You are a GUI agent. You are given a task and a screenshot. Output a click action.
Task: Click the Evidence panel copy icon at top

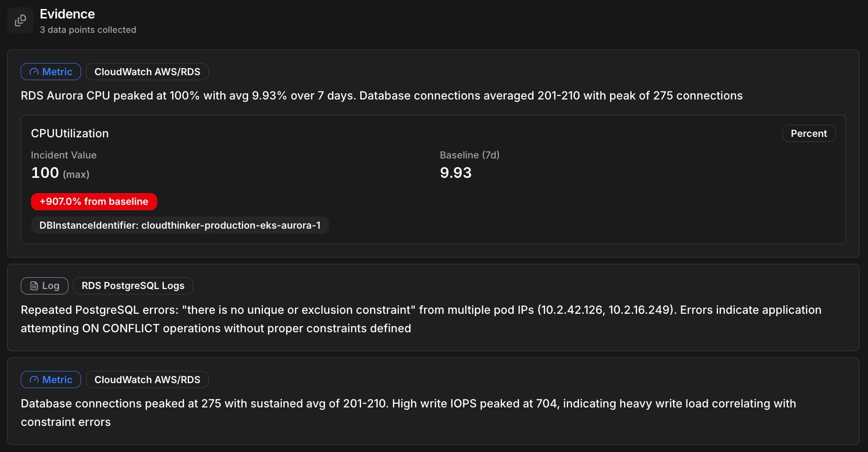(x=20, y=20)
